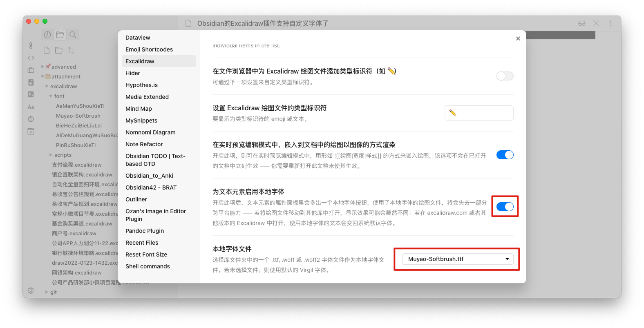The height and width of the screenshot is (328, 644).
Task: Open Shell commands plugin settings
Action: pos(159,266)
